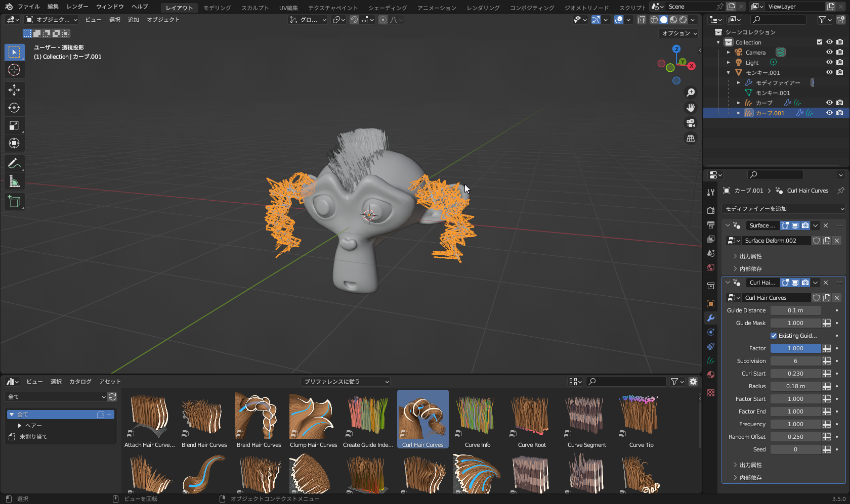The image size is (850, 504).
Task: Open object mode dropdown オブジェク...
Action: click(52, 20)
